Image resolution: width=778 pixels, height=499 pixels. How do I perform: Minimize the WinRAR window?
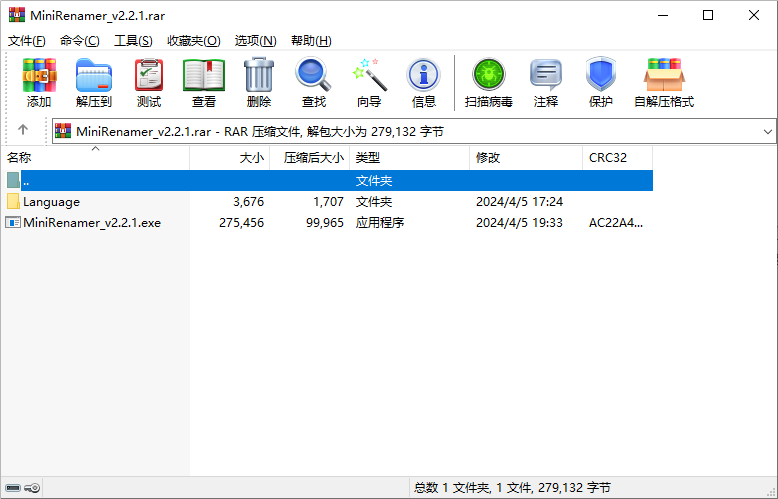pos(663,15)
